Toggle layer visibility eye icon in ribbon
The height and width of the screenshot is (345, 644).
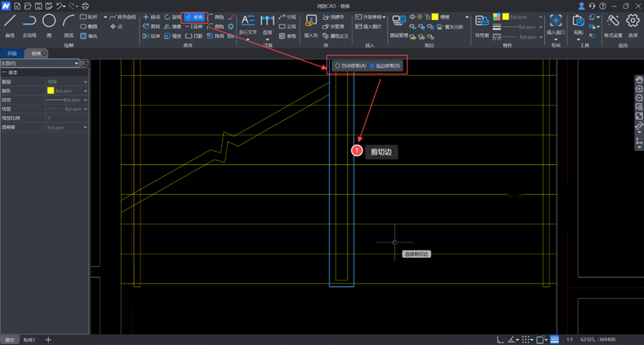click(x=412, y=16)
